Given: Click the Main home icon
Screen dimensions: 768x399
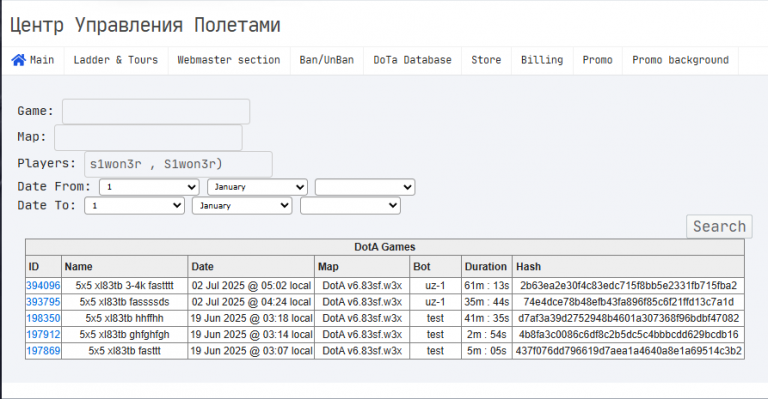Looking at the screenshot, I should tap(19, 60).
